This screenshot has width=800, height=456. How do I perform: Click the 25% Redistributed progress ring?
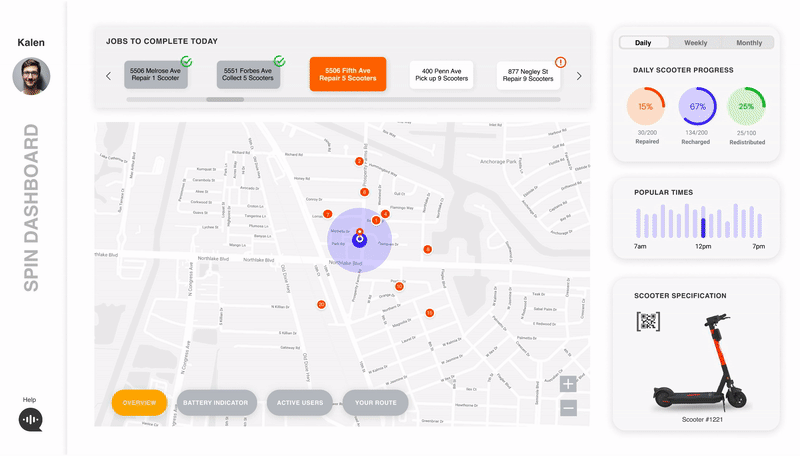(x=746, y=106)
